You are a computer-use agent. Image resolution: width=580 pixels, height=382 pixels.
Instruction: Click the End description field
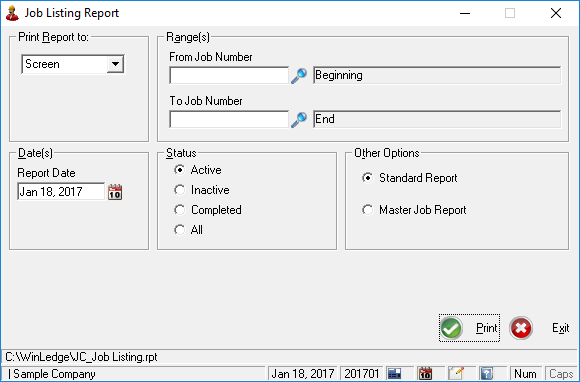coord(437,119)
